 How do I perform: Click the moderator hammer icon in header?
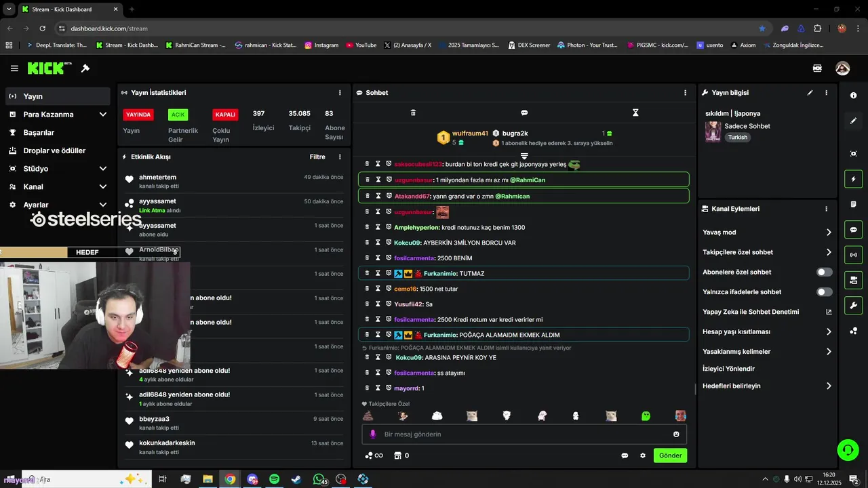85,68
